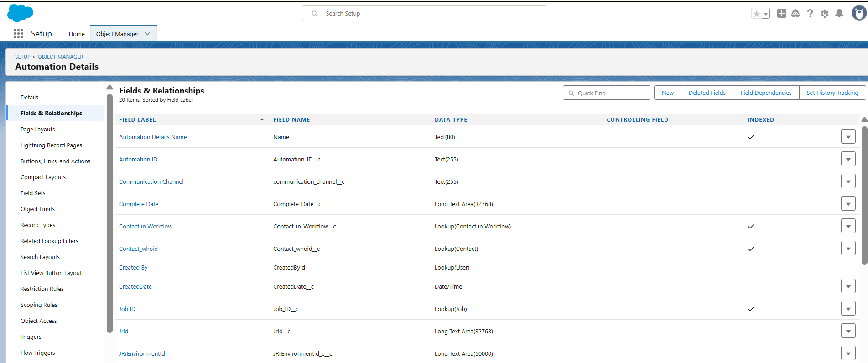
Task: Open Restriction Rules in sidebar
Action: pos(42,289)
